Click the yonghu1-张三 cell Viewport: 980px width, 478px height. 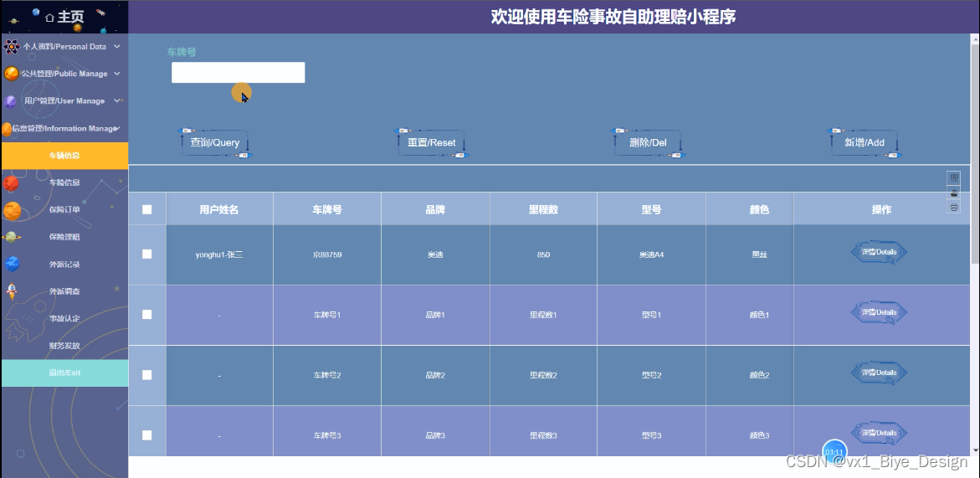[x=219, y=255]
